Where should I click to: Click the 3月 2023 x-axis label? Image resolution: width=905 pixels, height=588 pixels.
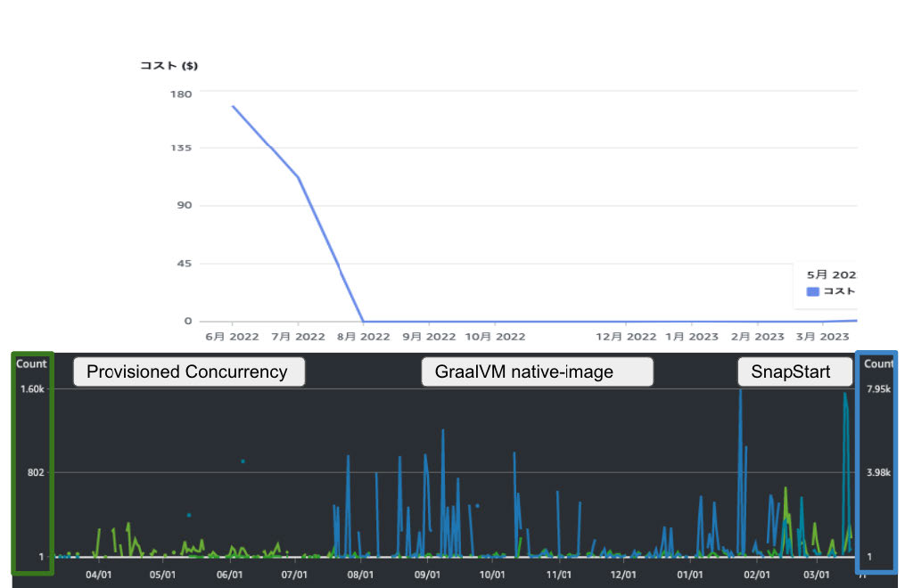point(822,337)
